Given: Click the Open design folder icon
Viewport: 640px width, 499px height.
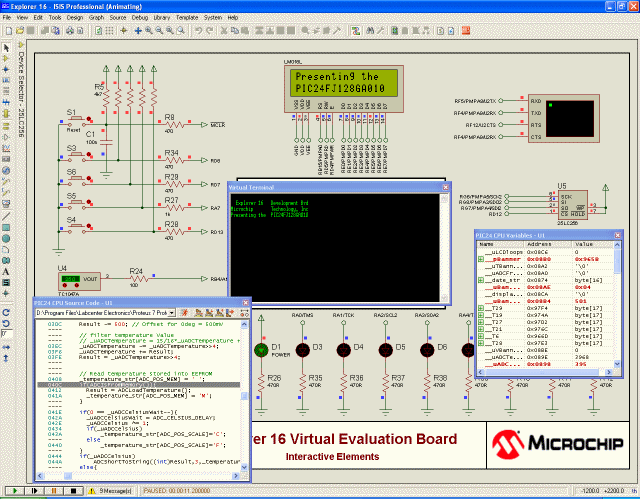Looking at the screenshot, I should (18, 30).
